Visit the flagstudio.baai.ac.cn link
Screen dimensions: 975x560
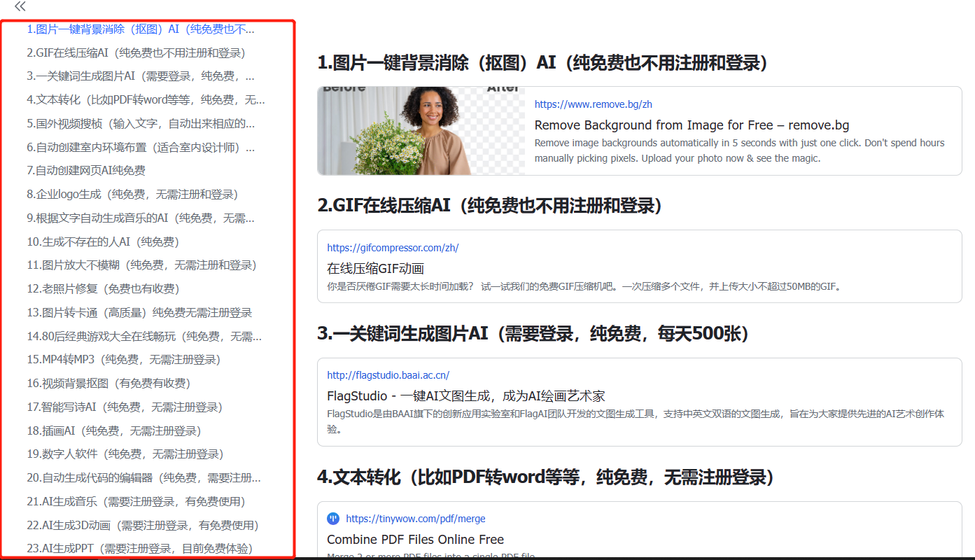tap(388, 375)
